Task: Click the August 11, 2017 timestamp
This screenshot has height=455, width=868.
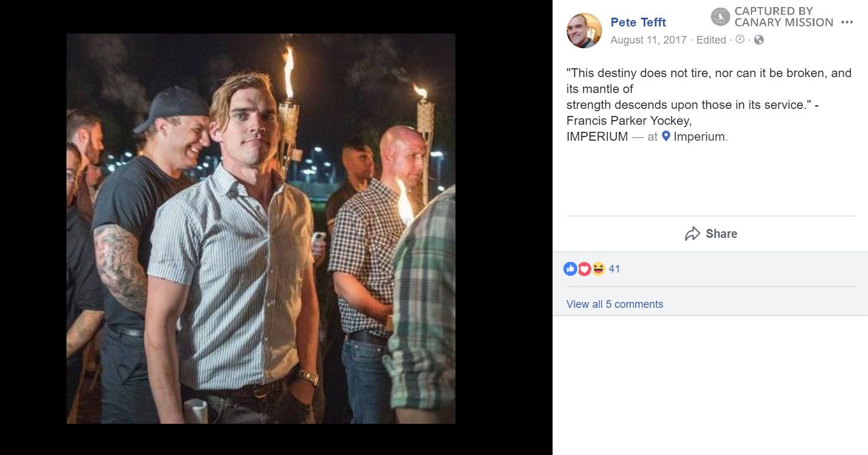Action: point(649,40)
